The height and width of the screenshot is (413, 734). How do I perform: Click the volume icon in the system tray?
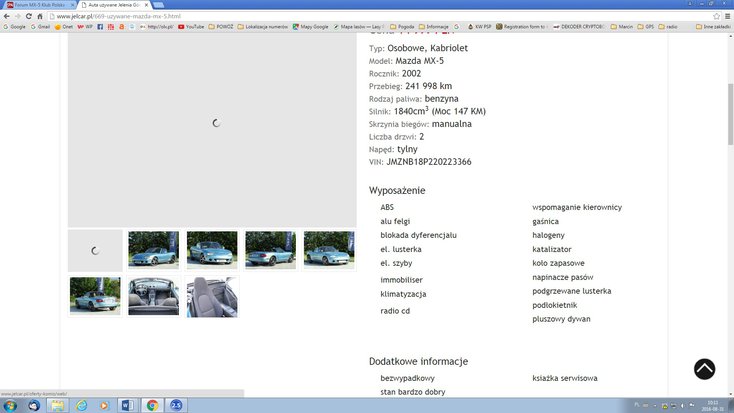683,406
